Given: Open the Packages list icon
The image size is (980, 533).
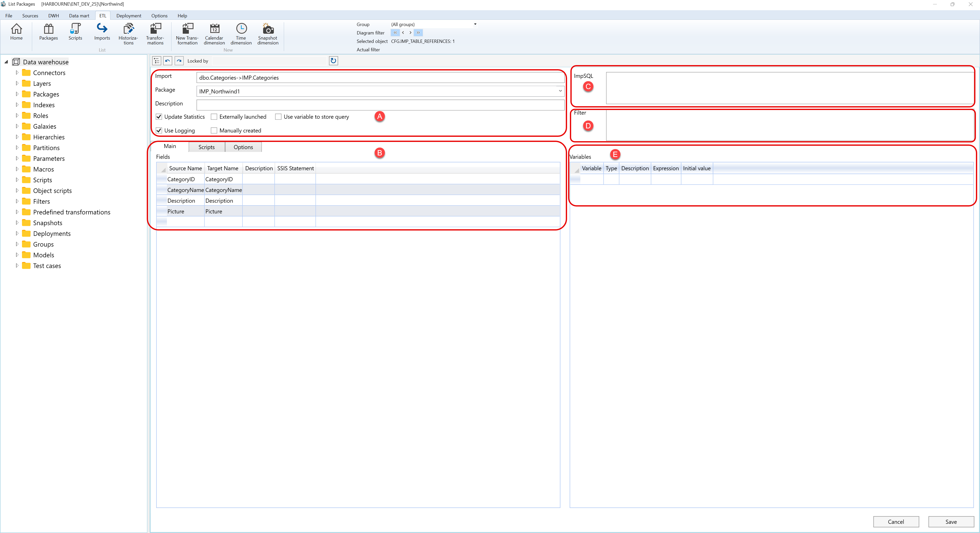Looking at the screenshot, I should click(x=48, y=32).
